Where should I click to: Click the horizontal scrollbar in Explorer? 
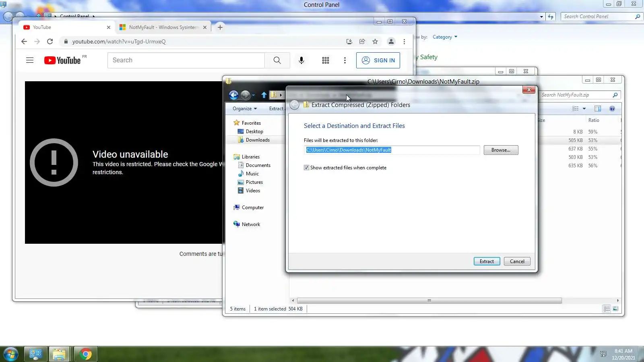429,300
